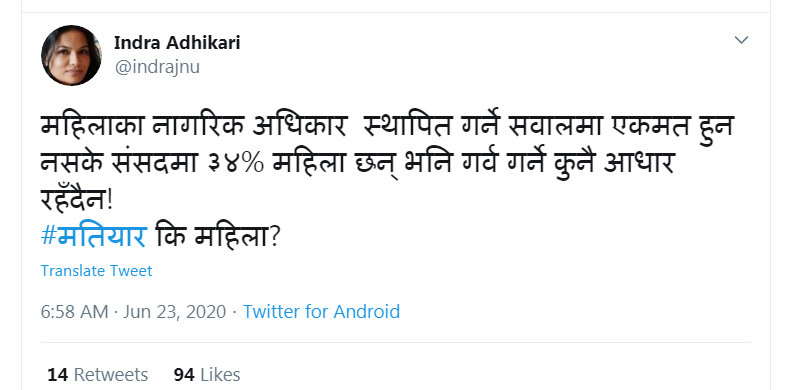786x390 pixels.
Task: Click the display name Indra Adhikari
Action: (x=177, y=43)
